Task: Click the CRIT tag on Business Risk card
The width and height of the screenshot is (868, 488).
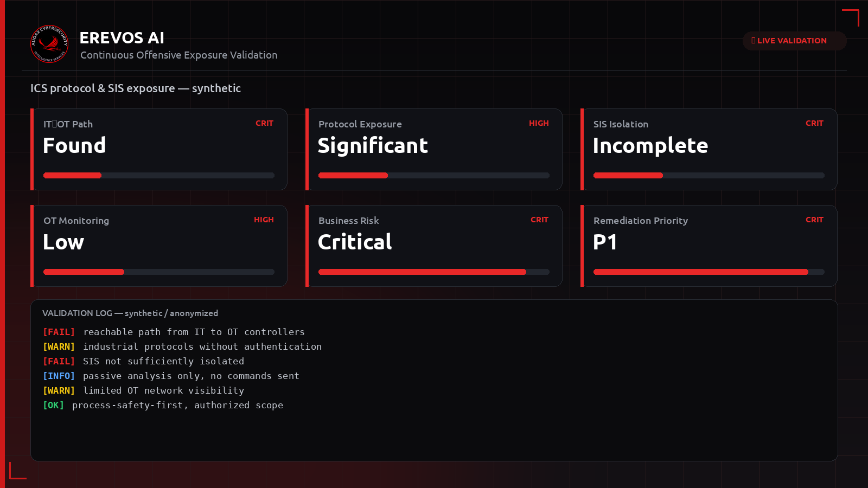Action: point(539,220)
